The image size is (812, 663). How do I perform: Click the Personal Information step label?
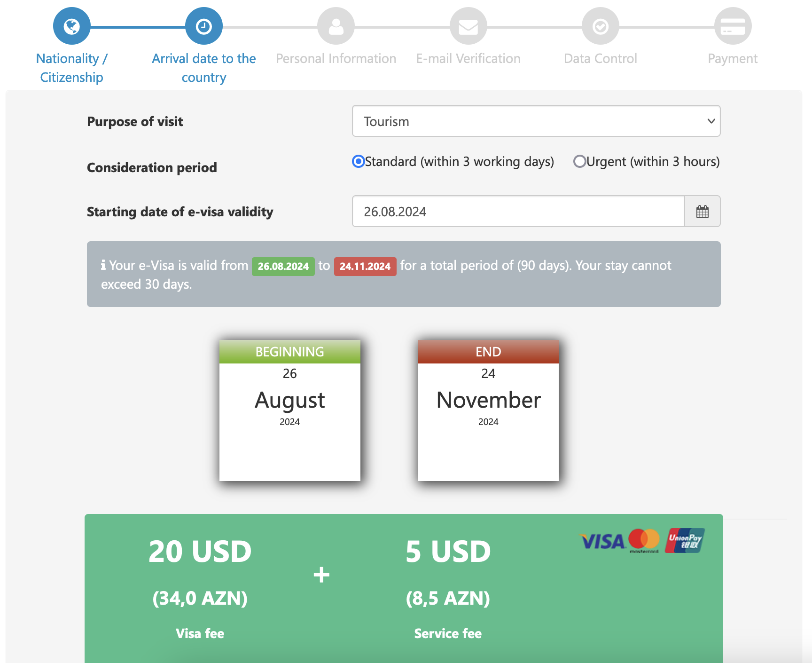click(x=336, y=59)
